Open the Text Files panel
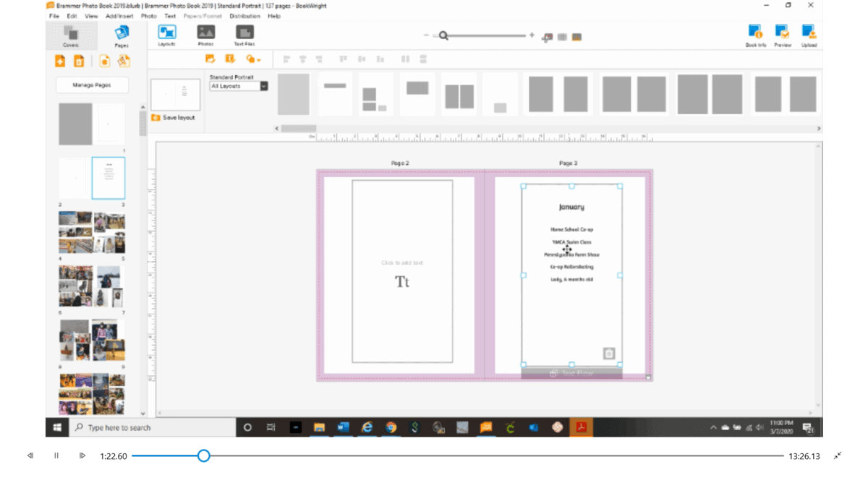Viewport: 868px width, 488px height. pos(245,34)
